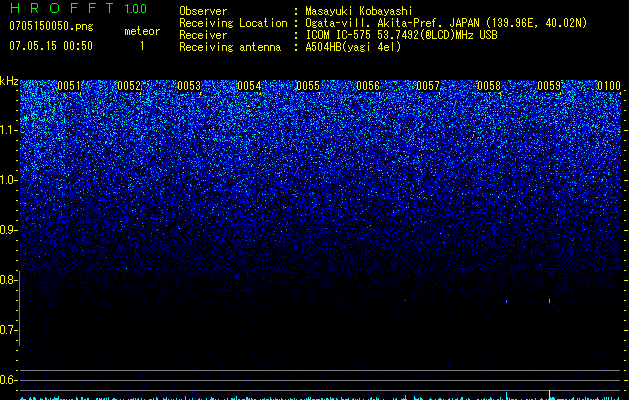Image resolution: width=629 pixels, height=400 pixels.
Task: Click the observer name Masayuki Kobayashi
Action: [x=359, y=11]
